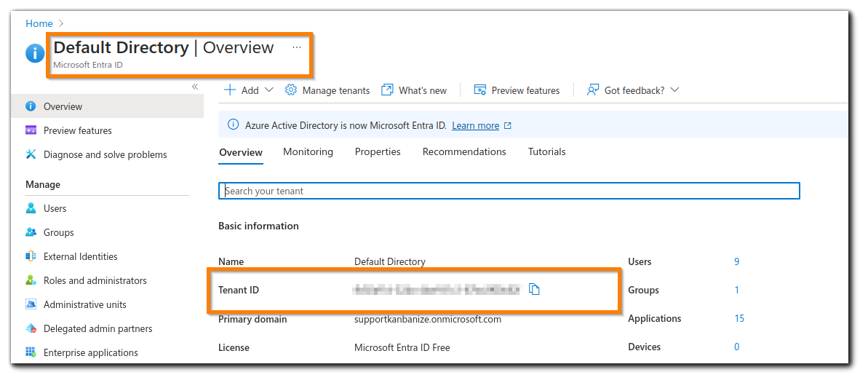Click the Overview sidebar info icon
The height and width of the screenshot is (383, 868).
point(31,106)
